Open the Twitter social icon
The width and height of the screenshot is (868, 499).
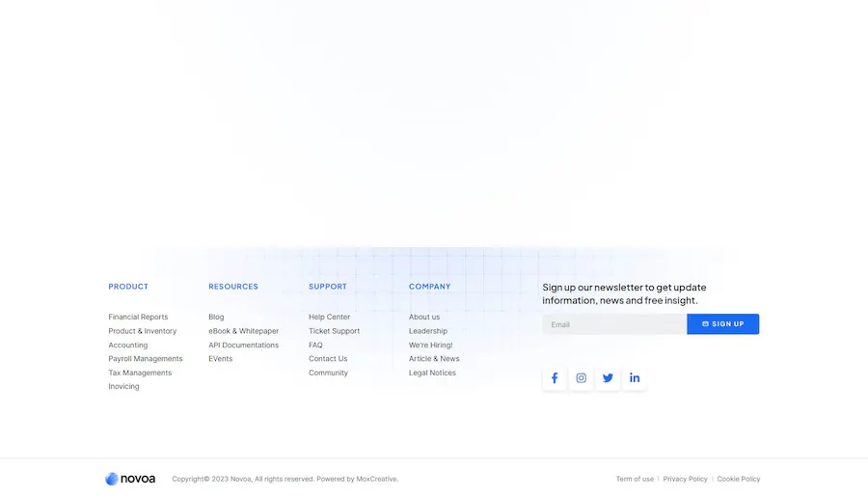[608, 378]
